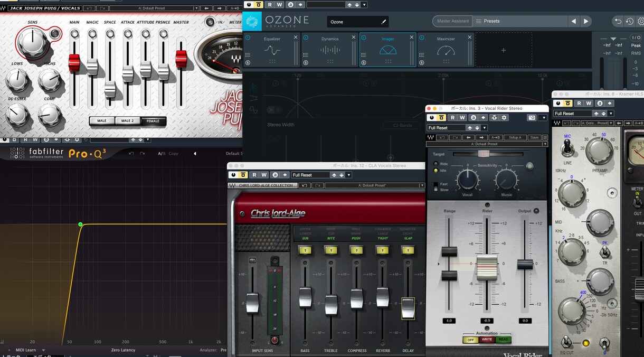Image resolution: width=644 pixels, height=357 pixels.
Task: Toggle the BASS button above the bass fader in CLA Vocals
Action: [305, 250]
